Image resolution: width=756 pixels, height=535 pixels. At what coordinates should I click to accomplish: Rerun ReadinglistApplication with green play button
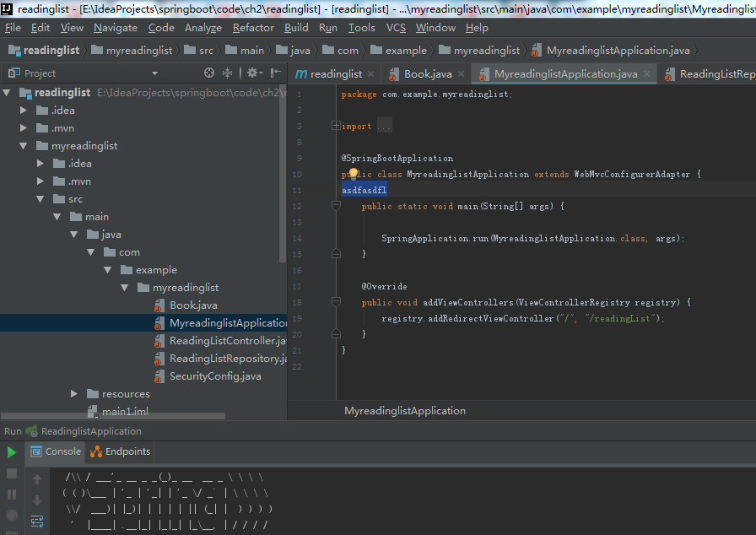12,452
